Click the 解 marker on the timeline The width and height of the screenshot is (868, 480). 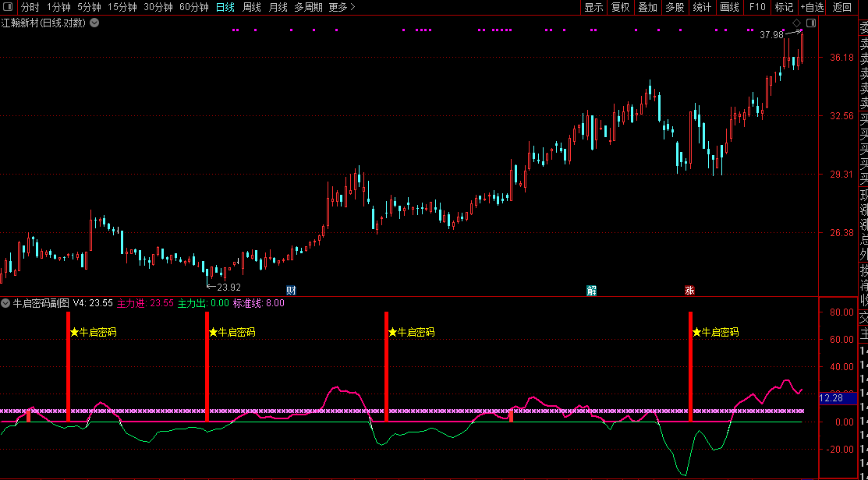click(x=592, y=291)
